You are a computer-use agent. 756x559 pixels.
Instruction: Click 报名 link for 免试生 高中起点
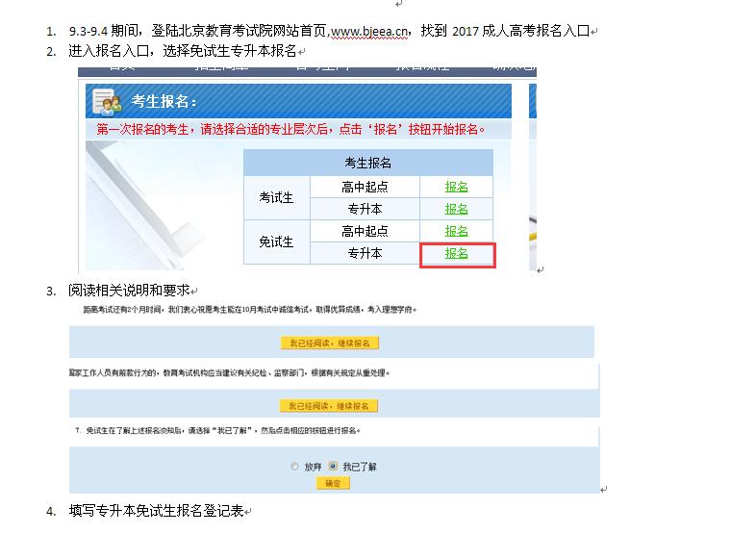[x=456, y=231]
